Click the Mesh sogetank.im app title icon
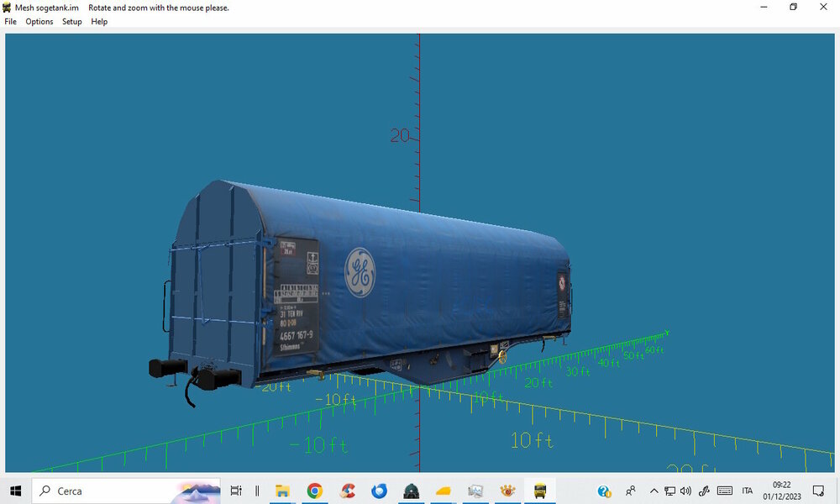This screenshot has width=840, height=504. [7, 8]
